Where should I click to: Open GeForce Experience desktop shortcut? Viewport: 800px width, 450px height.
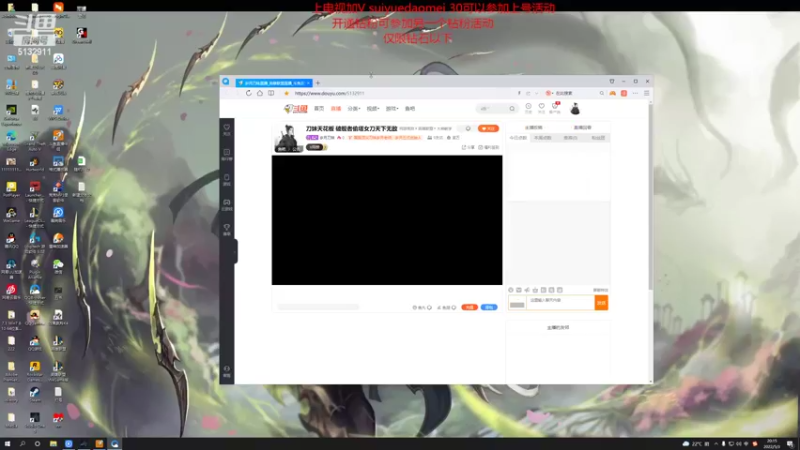point(11,115)
